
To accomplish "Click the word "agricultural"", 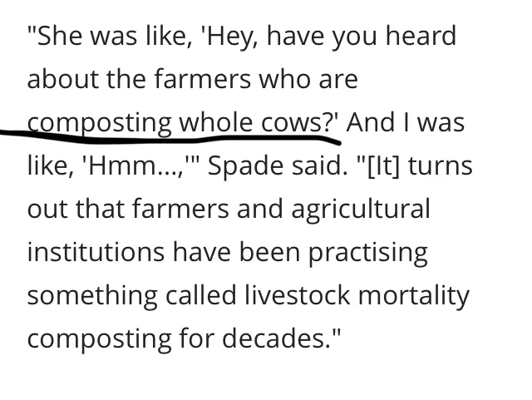I will click(x=361, y=210).
